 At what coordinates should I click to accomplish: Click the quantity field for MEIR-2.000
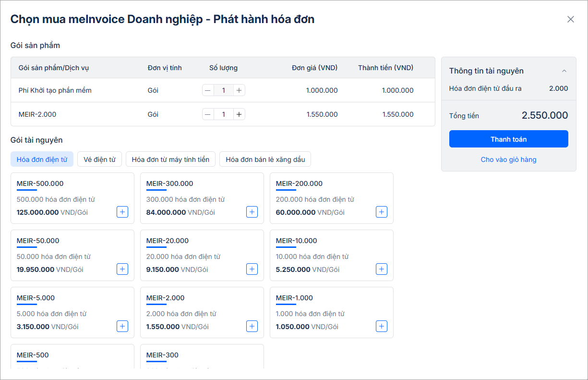223,114
